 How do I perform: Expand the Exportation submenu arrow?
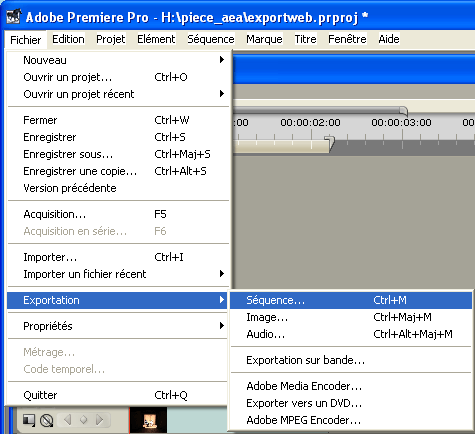[x=222, y=300]
